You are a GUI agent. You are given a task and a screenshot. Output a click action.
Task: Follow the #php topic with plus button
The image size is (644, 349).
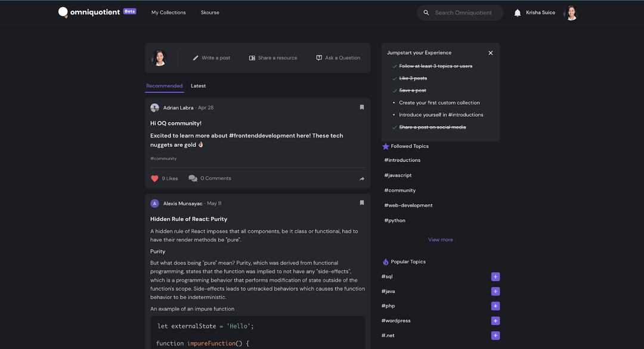[496, 306]
